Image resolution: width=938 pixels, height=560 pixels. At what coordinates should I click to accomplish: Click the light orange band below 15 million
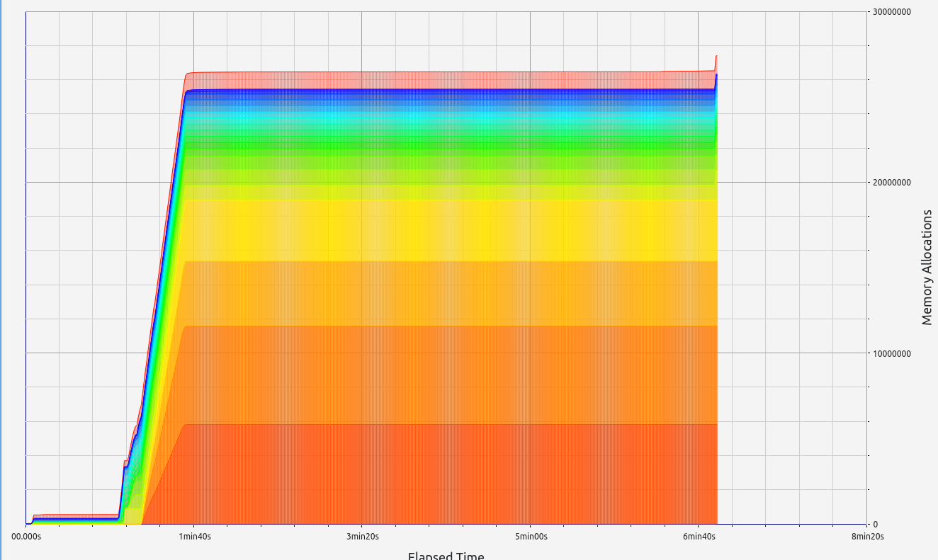click(446, 294)
